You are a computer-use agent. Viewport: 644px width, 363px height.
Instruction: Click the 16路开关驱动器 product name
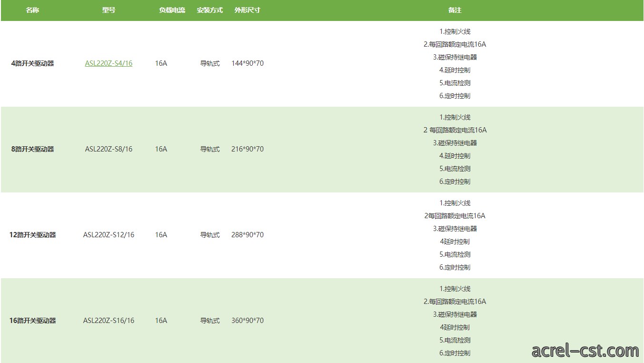32,321
